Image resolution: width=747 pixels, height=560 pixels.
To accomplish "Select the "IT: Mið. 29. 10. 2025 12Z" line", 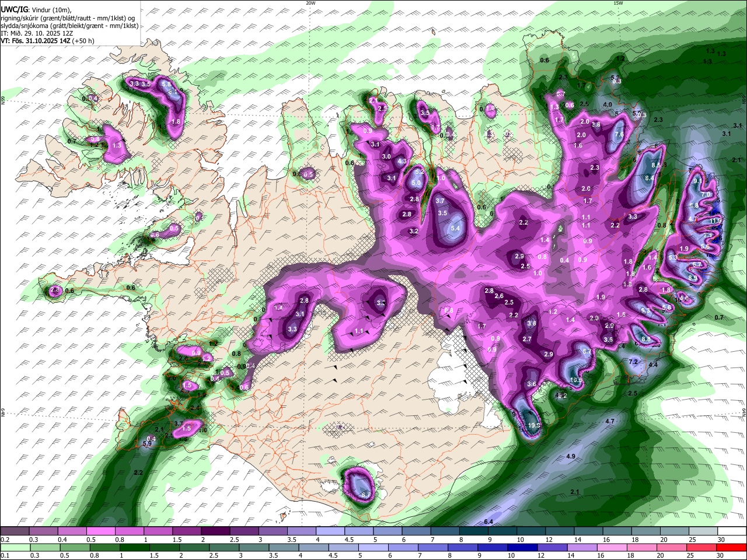I will [x=37, y=33].
